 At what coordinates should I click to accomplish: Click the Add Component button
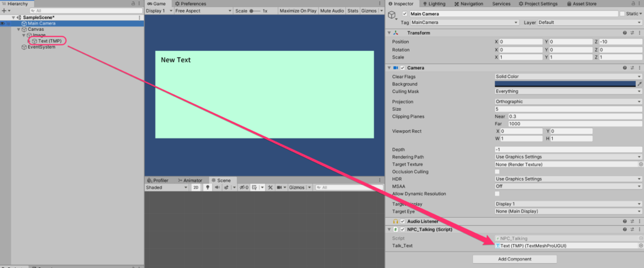[514, 259]
